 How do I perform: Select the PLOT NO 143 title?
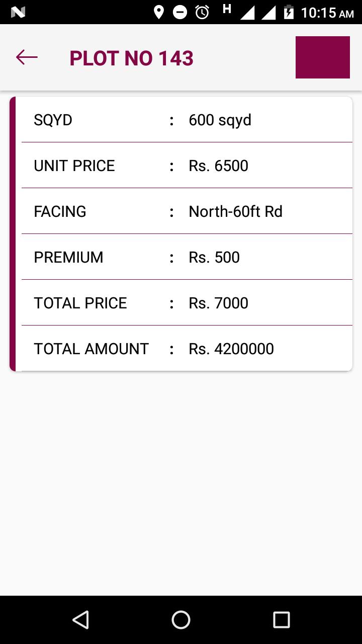click(131, 58)
